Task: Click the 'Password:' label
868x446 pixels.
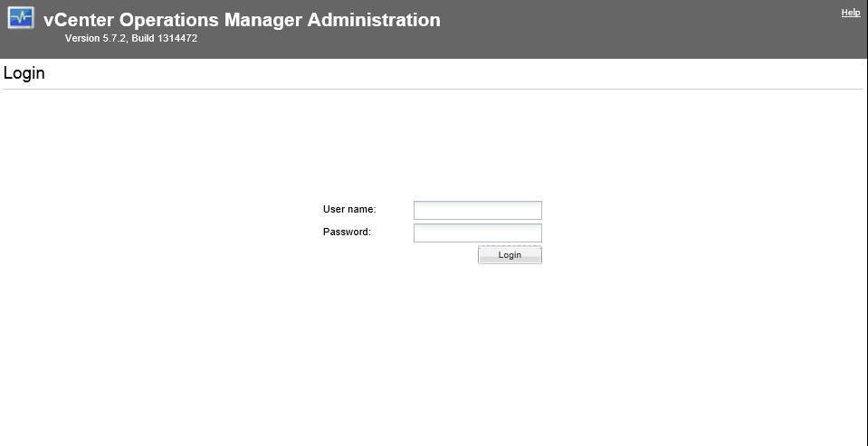Action: coord(347,232)
